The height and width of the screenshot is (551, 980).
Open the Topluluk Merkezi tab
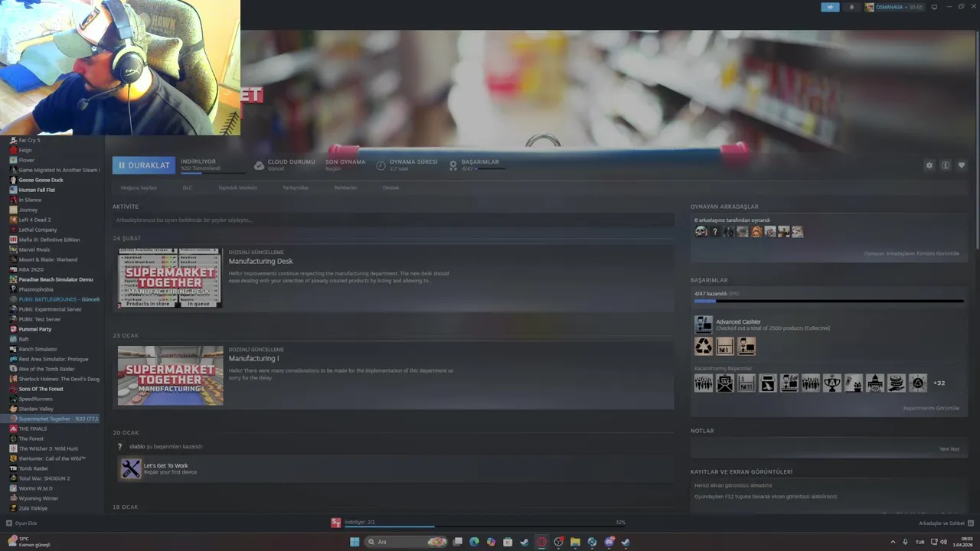point(237,187)
